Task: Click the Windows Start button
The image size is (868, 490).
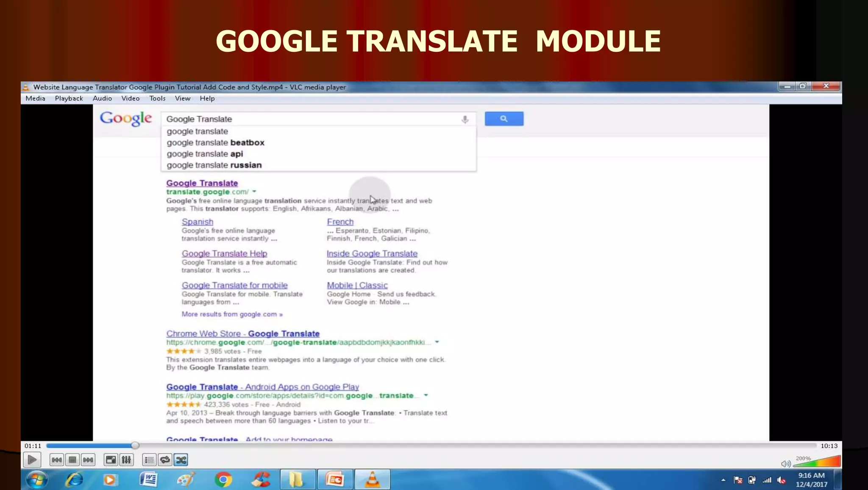Action: [37, 480]
